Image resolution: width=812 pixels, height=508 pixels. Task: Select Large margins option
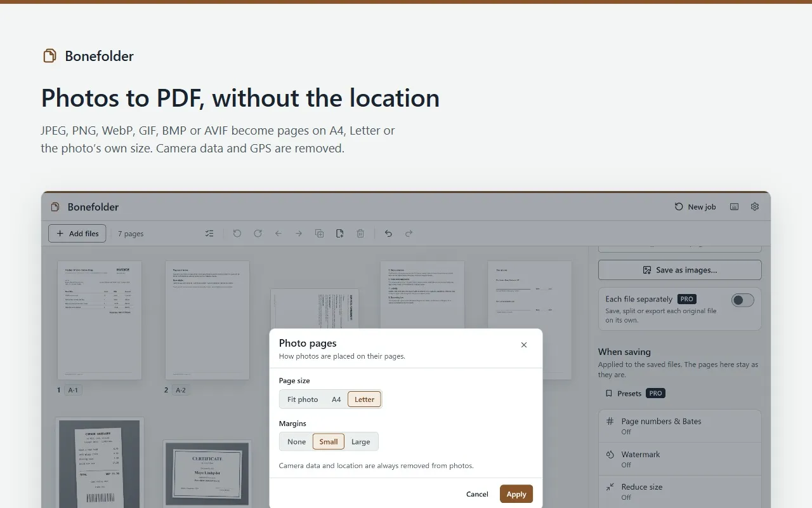(361, 442)
